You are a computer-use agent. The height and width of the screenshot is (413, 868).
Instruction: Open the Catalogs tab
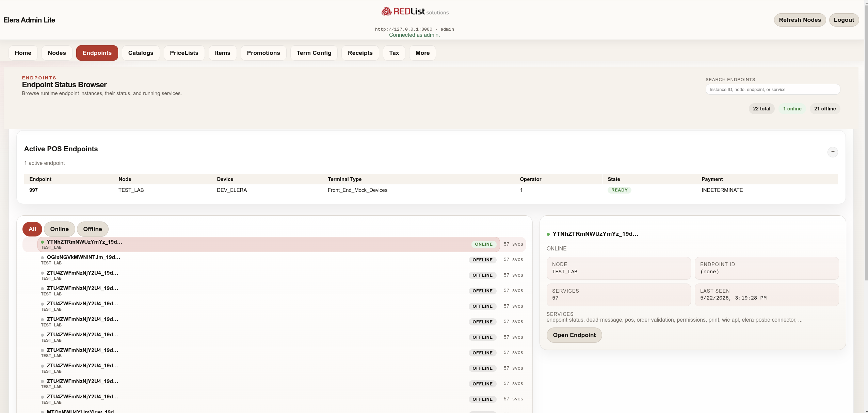point(141,53)
